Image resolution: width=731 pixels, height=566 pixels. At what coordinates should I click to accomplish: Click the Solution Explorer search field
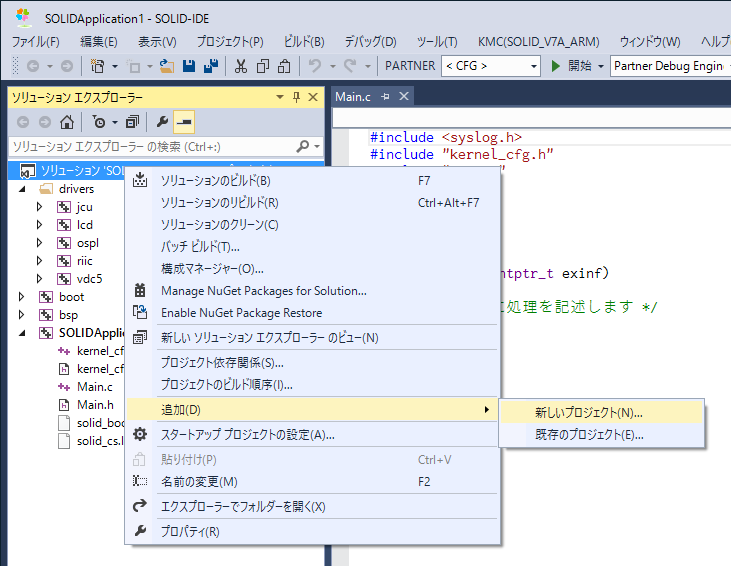pos(150,146)
